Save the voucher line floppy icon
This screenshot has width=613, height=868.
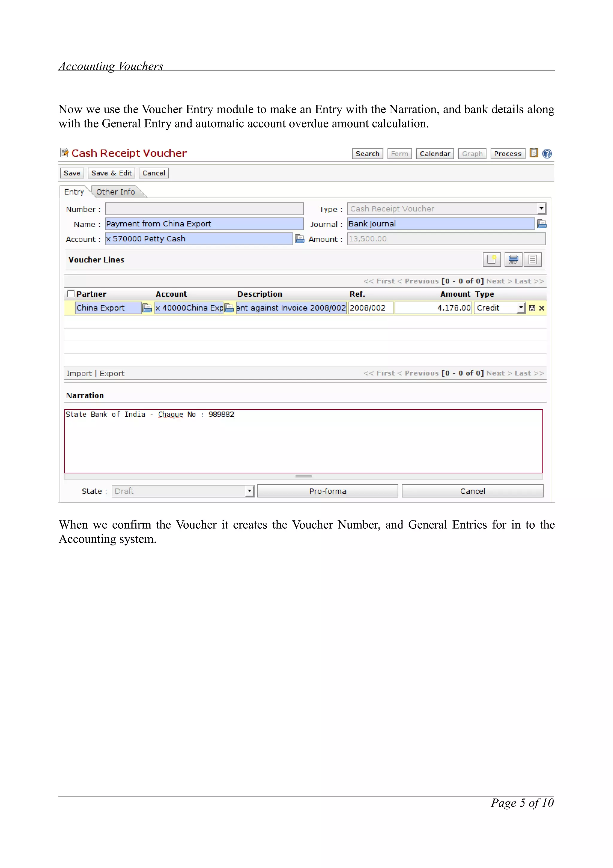click(532, 308)
